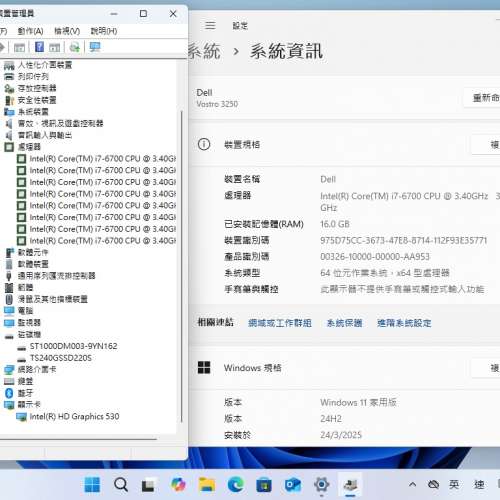The image size is (500, 500).
Task: Click the 英 input language indicator
Action: coord(454,484)
